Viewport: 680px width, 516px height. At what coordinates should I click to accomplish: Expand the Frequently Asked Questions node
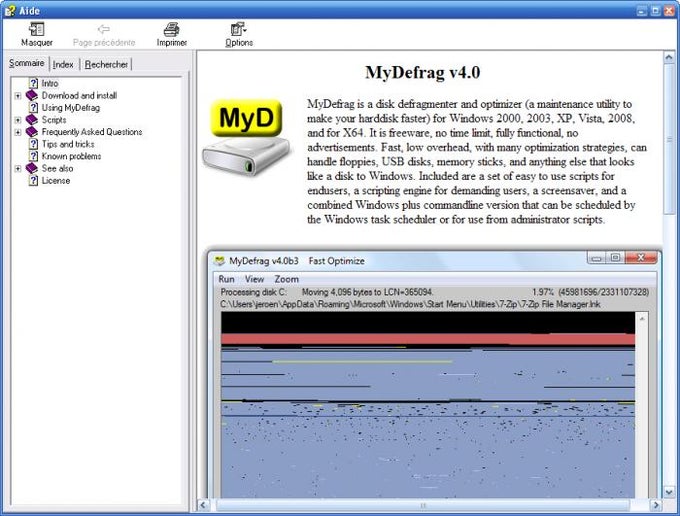[18, 132]
